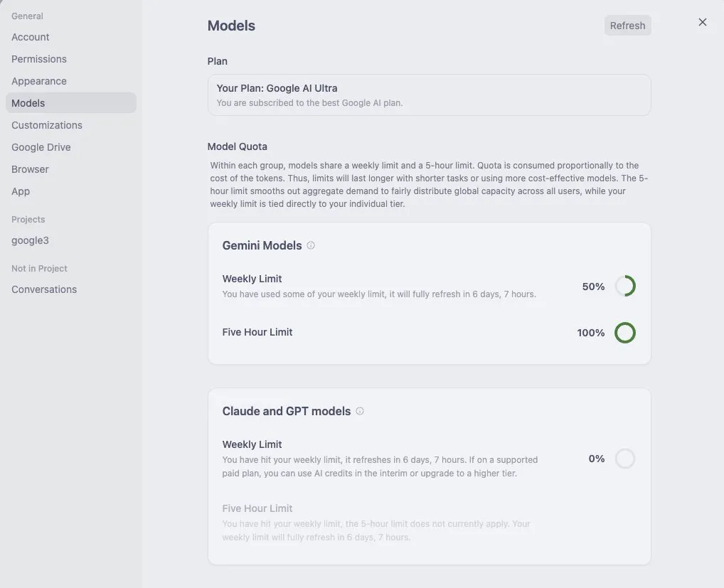Click the Your Plan: Google AI Ultra card
The image size is (724, 588).
click(x=429, y=95)
